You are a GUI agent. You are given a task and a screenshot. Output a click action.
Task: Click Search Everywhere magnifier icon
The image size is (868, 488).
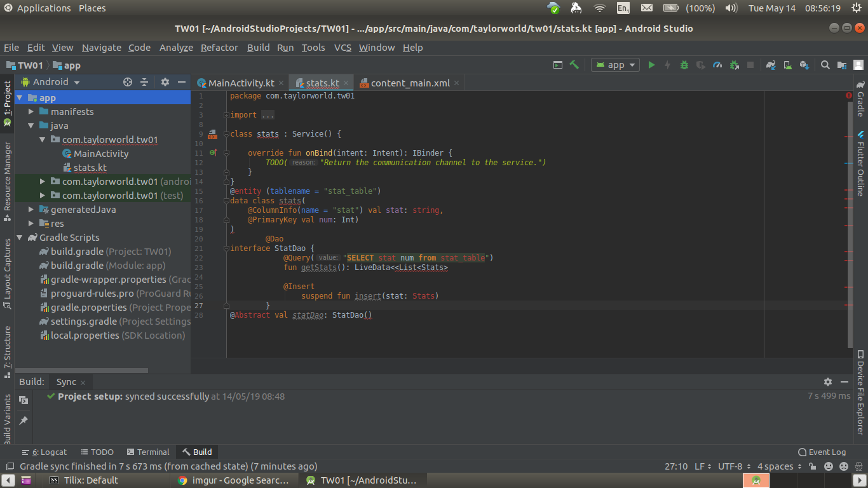coord(825,65)
